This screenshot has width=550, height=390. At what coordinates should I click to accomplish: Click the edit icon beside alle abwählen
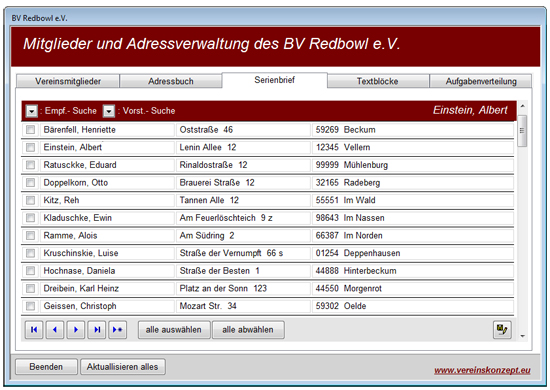[x=502, y=330]
